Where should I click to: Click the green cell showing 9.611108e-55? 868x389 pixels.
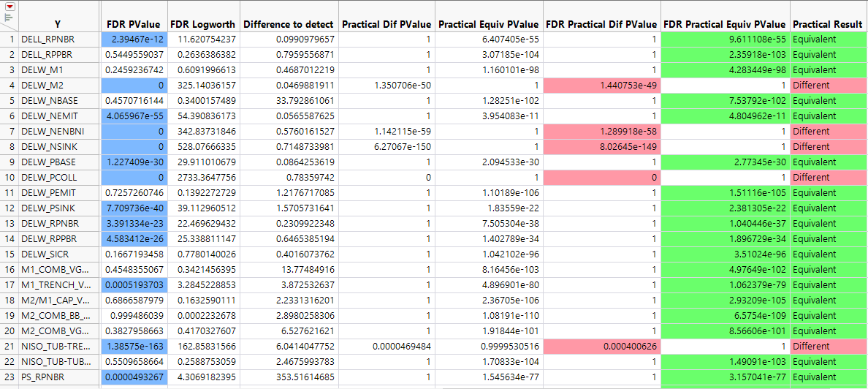pos(725,39)
